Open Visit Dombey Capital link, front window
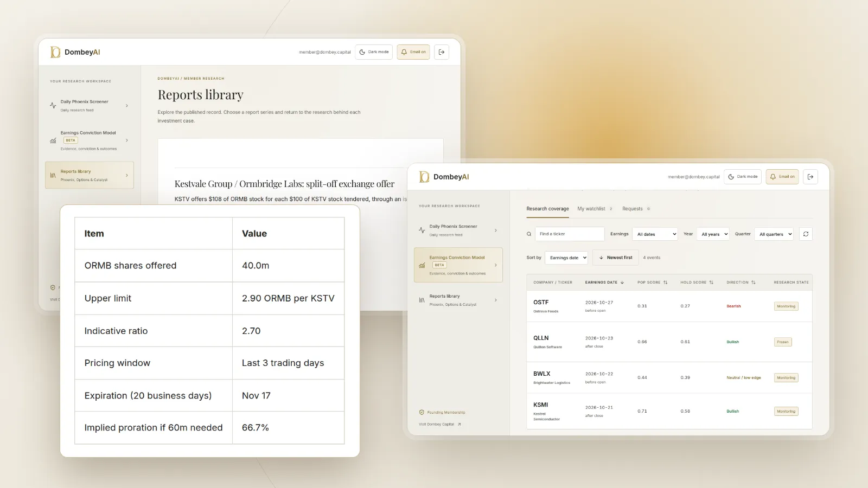This screenshot has height=488, width=868. coord(440,425)
